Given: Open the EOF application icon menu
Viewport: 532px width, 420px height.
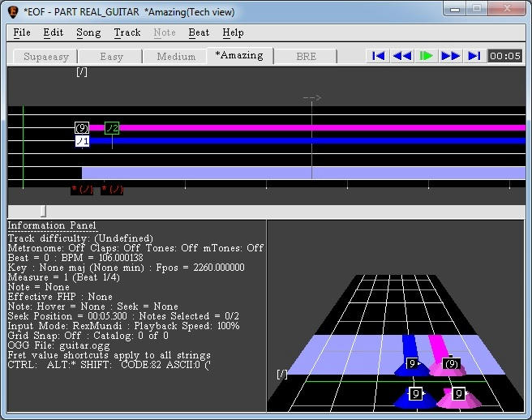Looking at the screenshot, I should [13, 11].
